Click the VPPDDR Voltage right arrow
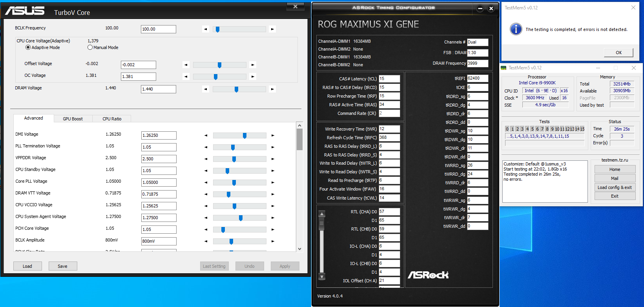The width and height of the screenshot is (644, 307). (273, 159)
